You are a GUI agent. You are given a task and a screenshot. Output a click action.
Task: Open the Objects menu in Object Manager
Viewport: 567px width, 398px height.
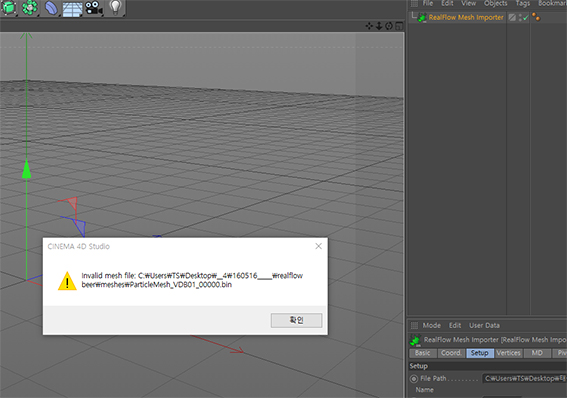[x=495, y=3]
